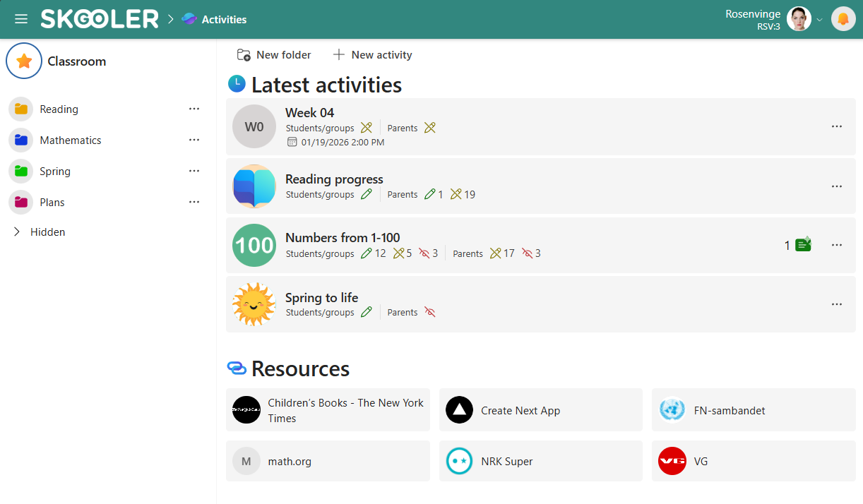The height and width of the screenshot is (504, 863).
Task: Open more options for Plans folder
Action: click(194, 203)
